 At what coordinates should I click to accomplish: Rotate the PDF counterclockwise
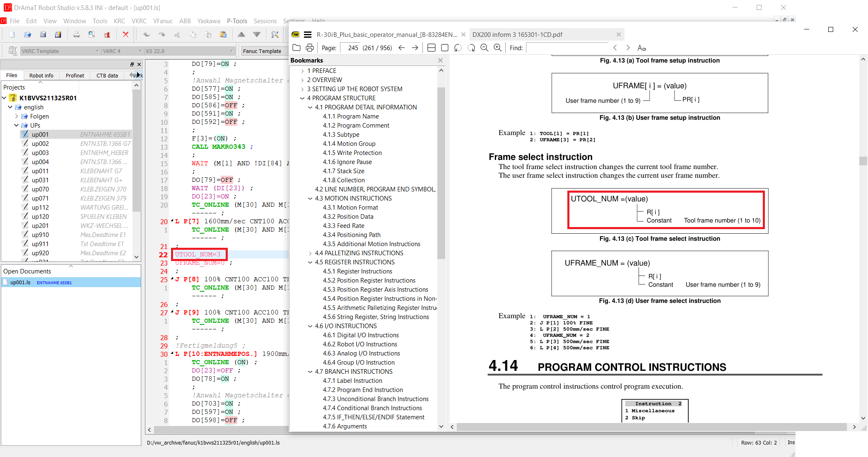pyautogui.click(x=458, y=48)
